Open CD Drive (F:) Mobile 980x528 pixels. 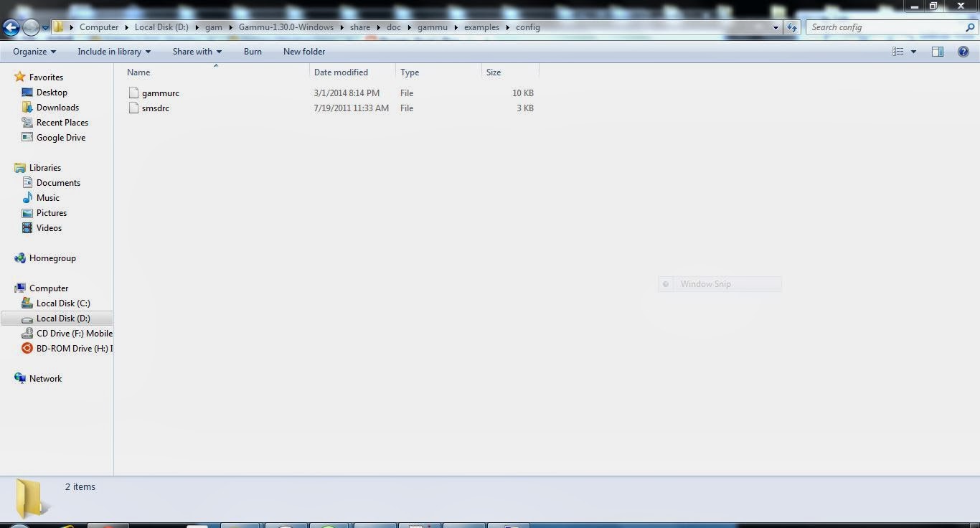coord(75,334)
